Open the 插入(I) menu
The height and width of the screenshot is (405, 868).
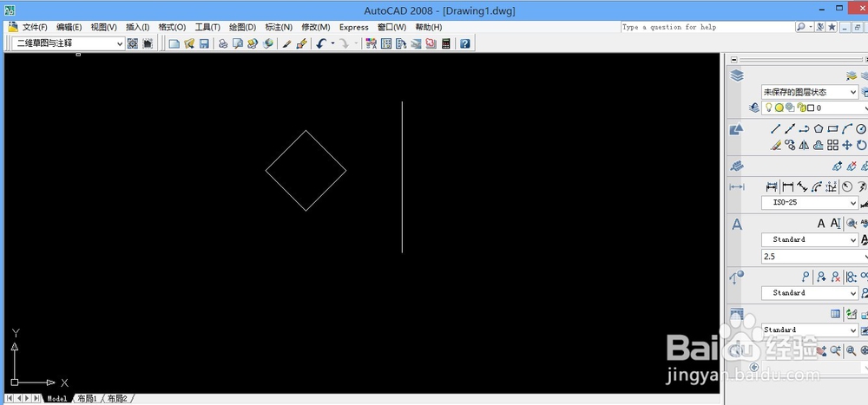(137, 27)
